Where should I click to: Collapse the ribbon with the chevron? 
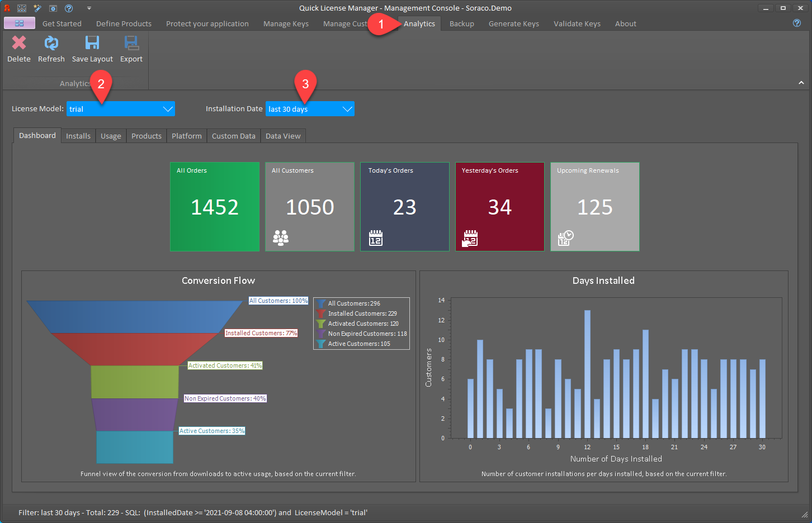coord(801,83)
